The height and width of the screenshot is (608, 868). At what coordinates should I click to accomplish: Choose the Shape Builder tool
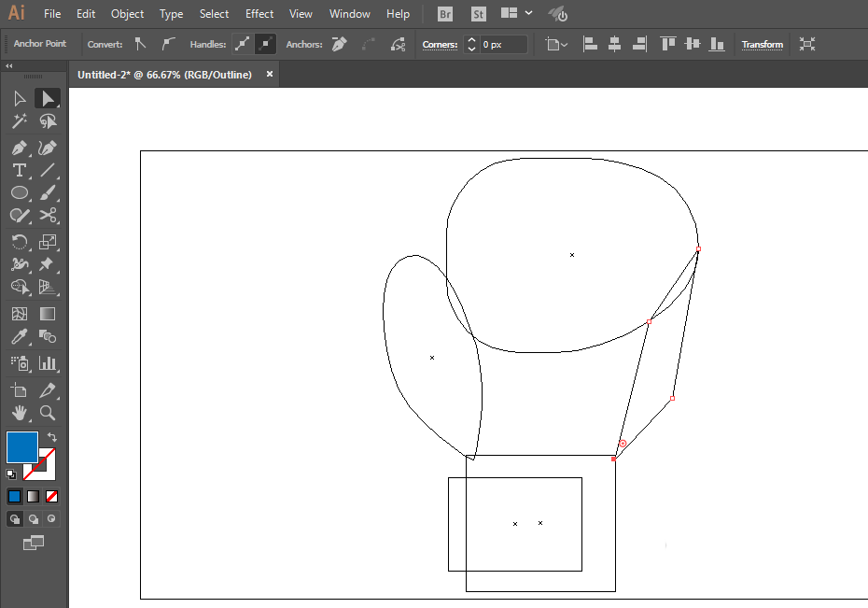20,287
